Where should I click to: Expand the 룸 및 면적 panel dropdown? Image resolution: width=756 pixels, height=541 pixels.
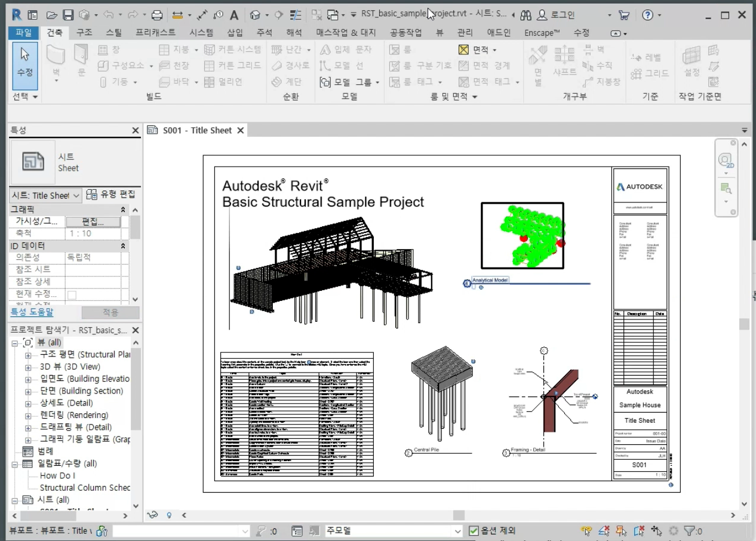[x=454, y=96]
